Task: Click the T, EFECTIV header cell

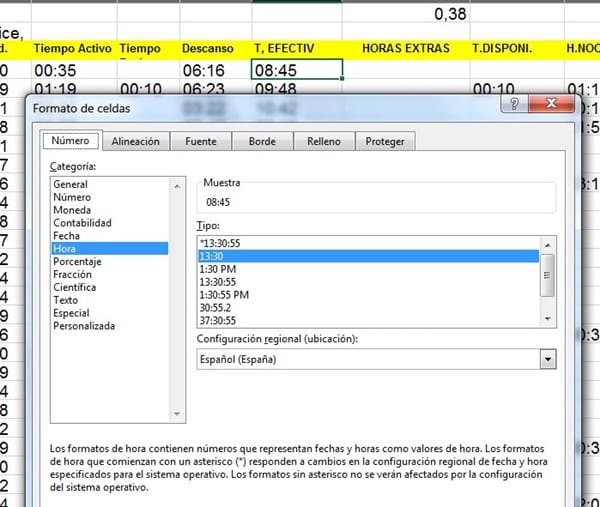Action: pos(297,49)
